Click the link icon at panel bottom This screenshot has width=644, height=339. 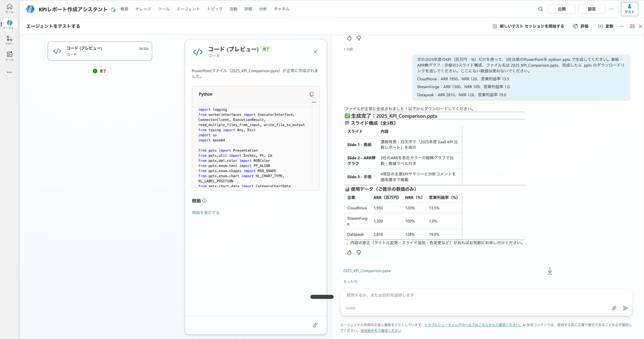(x=315, y=325)
